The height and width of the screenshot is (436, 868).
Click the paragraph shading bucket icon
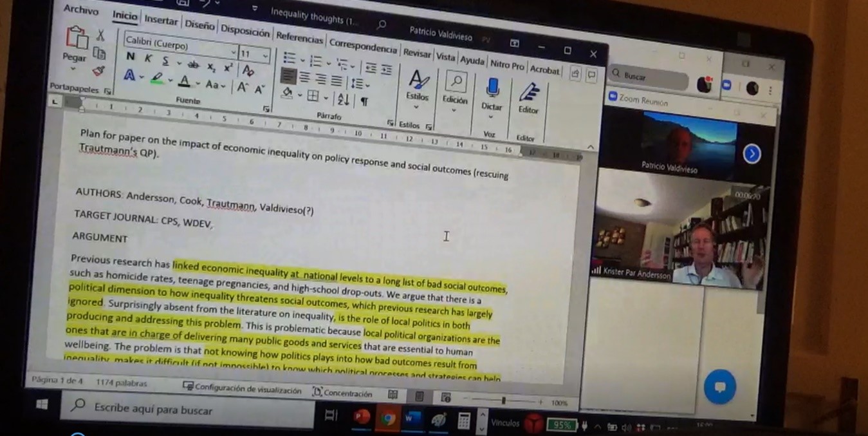tap(288, 93)
